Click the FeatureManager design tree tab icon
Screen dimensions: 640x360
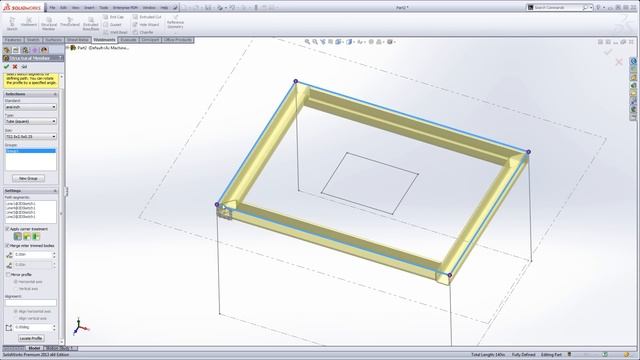(7, 50)
